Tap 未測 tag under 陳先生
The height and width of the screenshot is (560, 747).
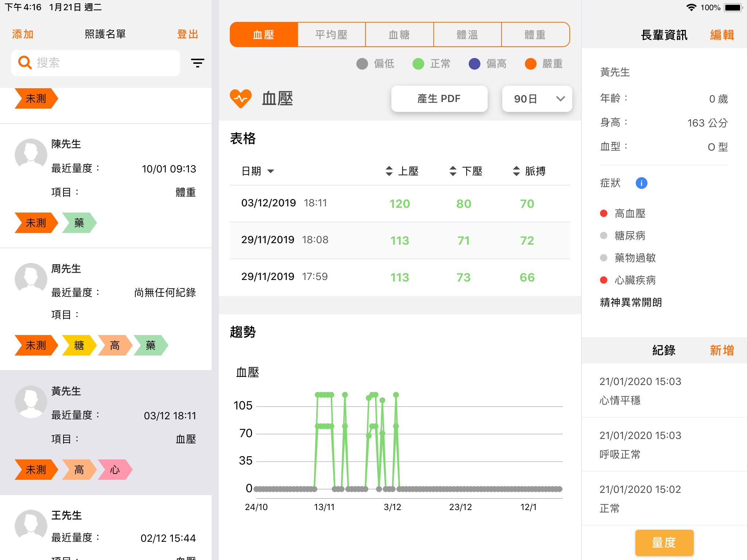pos(36,223)
